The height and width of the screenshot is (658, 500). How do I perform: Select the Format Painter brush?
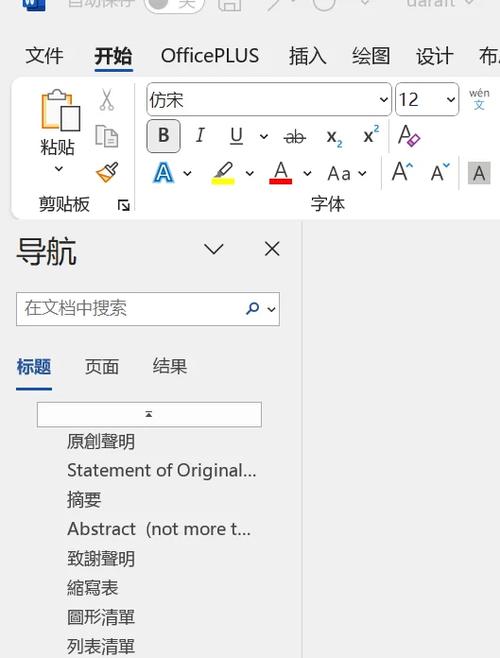[x=107, y=172]
